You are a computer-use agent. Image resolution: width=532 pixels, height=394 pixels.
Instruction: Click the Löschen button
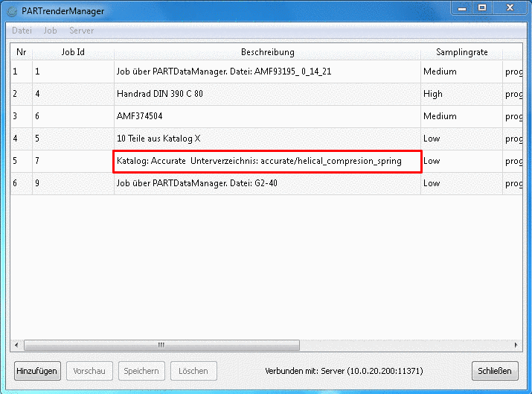(193, 371)
